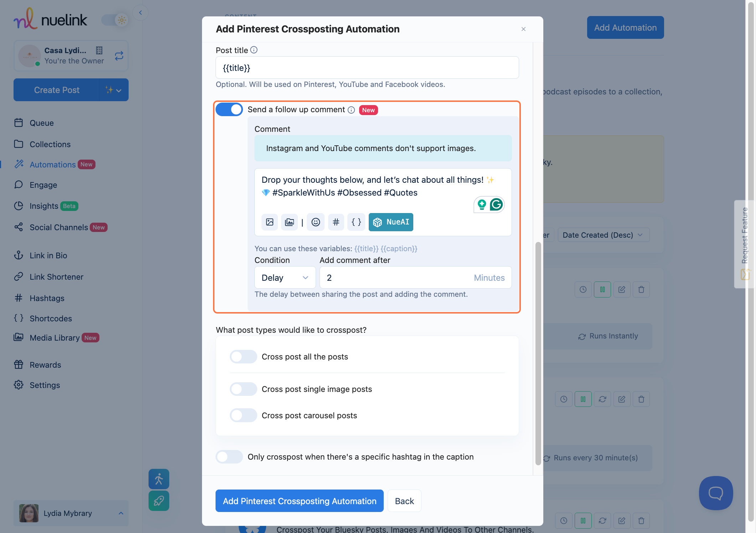The image size is (756, 533).
Task: Insert hashtag group with # icon
Action: [x=336, y=222]
